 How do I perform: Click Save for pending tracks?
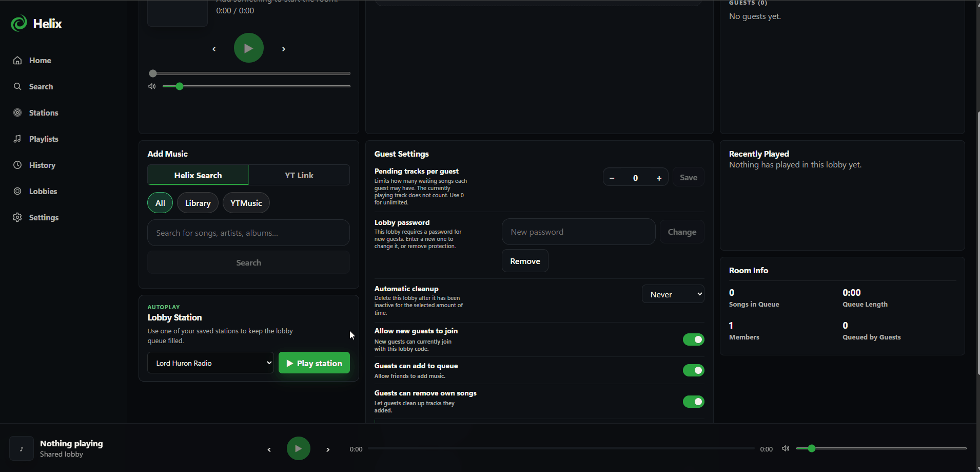coord(689,177)
